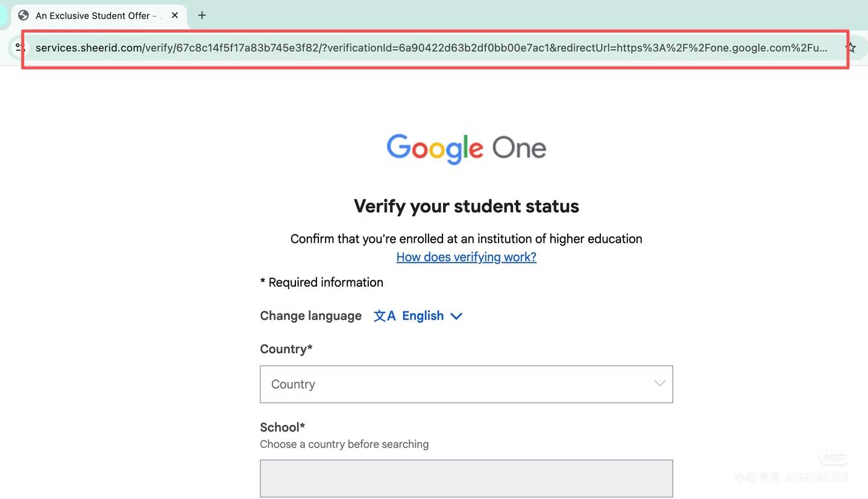868x499 pixels.
Task: Click the Verify your student status heading
Action: click(x=466, y=206)
